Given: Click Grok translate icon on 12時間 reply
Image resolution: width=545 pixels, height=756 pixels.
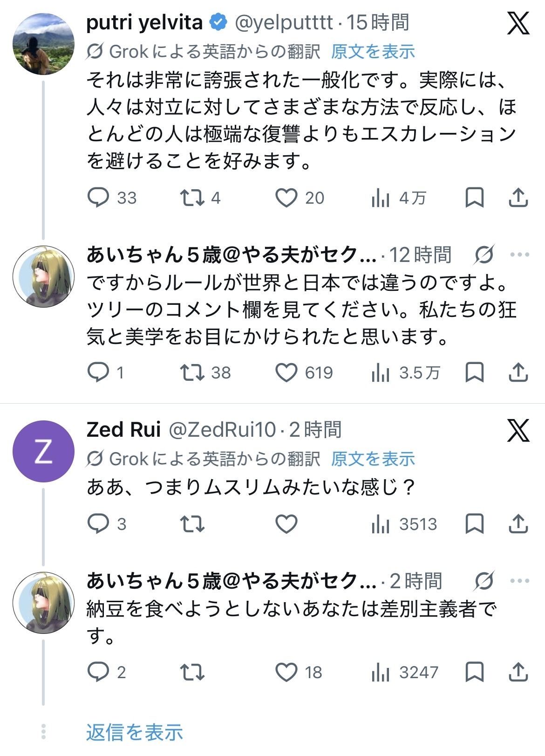Looking at the screenshot, I should [x=484, y=254].
